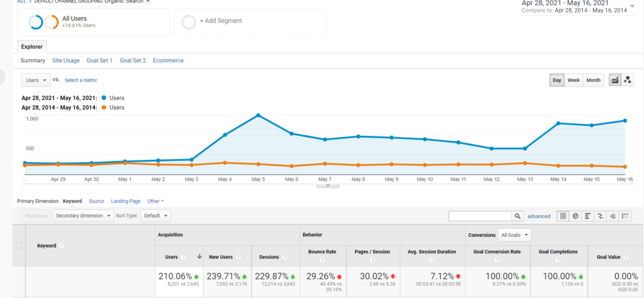This screenshot has height=298, width=644.
Task: Switch to Goal Set 1 view
Action: click(99, 60)
